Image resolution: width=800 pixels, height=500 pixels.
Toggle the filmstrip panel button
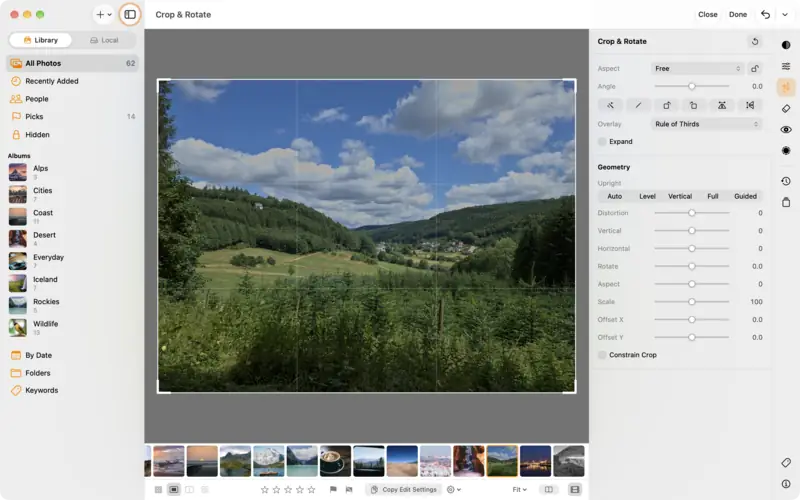[575, 489]
